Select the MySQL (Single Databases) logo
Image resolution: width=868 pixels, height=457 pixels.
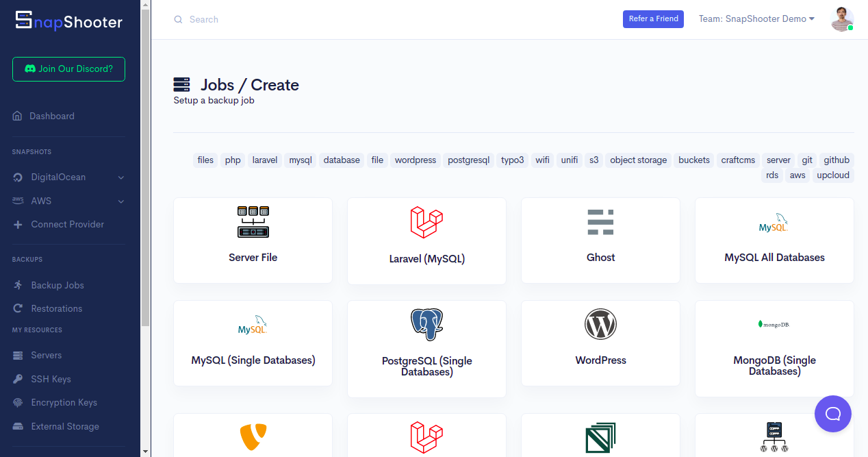click(253, 325)
